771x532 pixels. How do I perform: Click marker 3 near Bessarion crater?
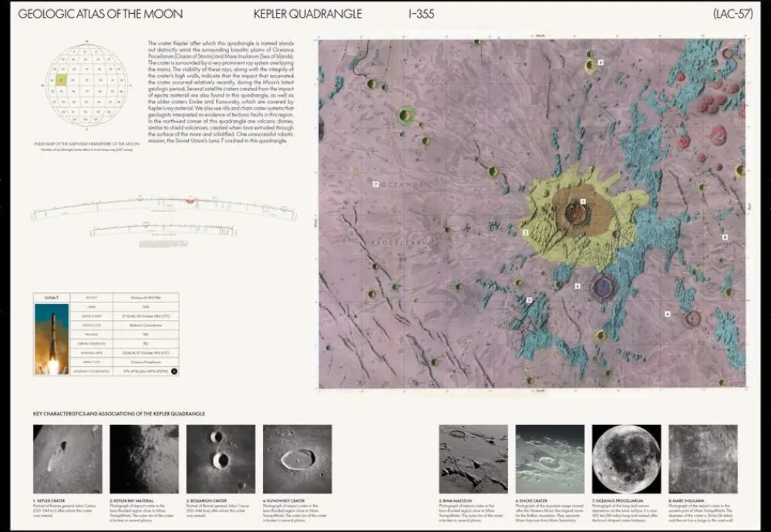(600, 61)
